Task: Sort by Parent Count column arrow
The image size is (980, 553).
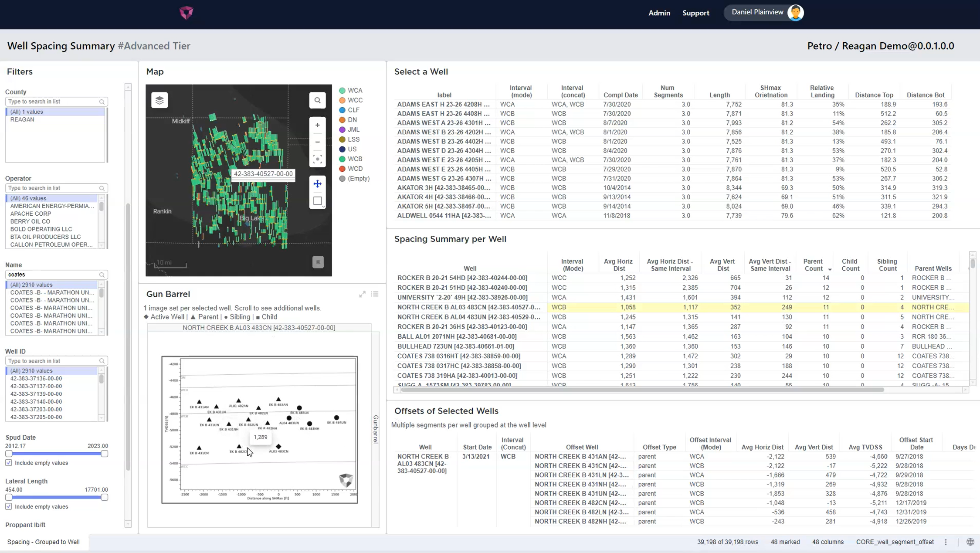Action: coord(830,269)
